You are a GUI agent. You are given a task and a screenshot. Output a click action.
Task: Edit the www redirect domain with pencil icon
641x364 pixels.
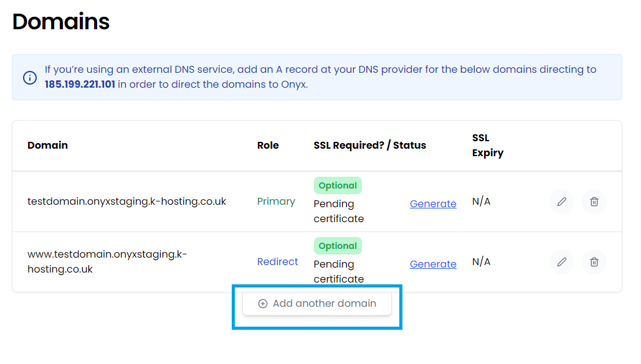click(x=562, y=262)
